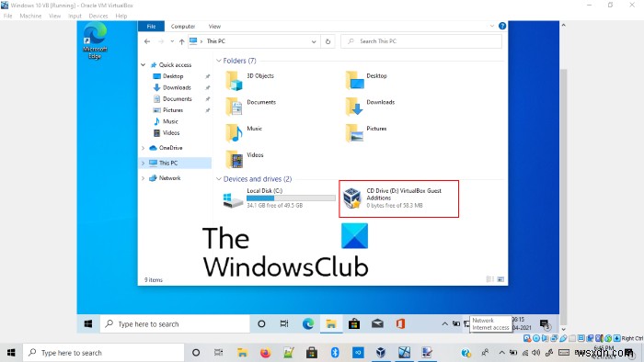Image resolution: width=644 pixels, height=362 pixels.
Task: Open VirtualBox cube icon on host taskbar
Action: click(x=381, y=353)
